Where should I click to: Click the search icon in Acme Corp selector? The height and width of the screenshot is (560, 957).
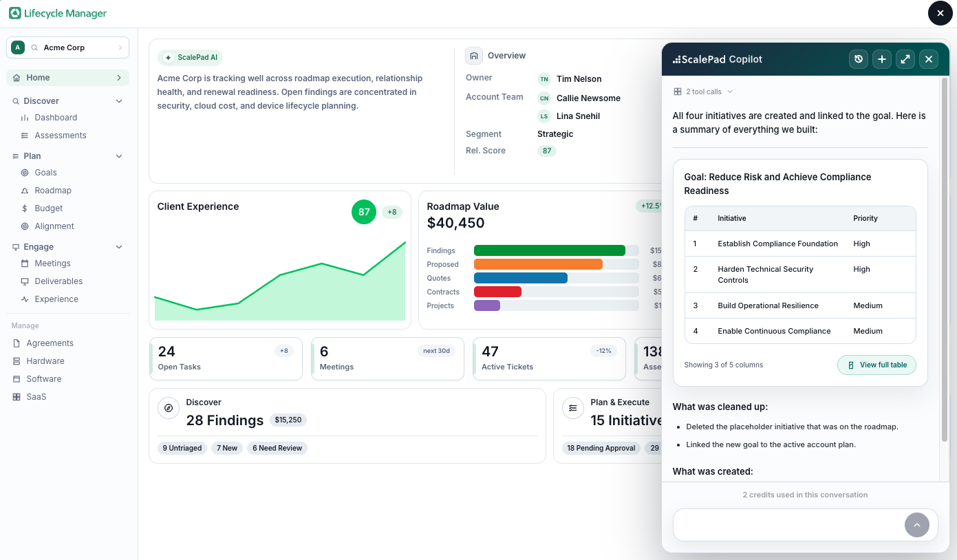pos(34,47)
